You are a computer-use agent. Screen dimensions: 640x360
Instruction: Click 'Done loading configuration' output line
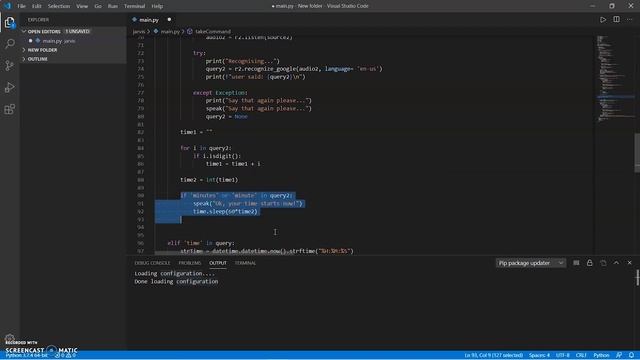(x=176, y=282)
